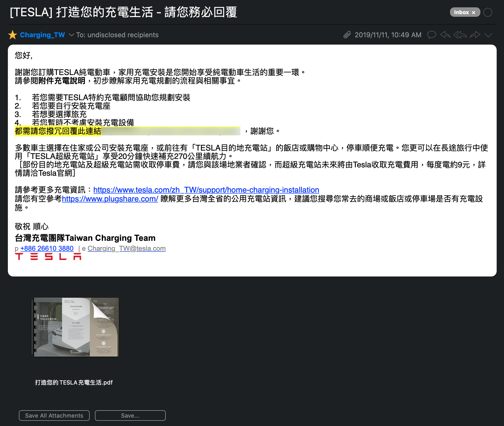Click the highlighted text 都需請您撥冗回覆此連結
Viewport: 504px width, 426px height.
pos(58,131)
